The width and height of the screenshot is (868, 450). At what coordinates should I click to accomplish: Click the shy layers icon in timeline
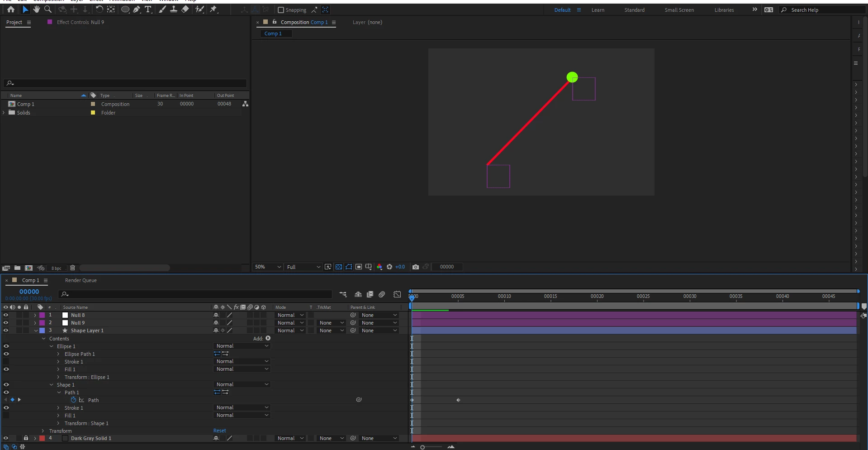[x=358, y=295]
